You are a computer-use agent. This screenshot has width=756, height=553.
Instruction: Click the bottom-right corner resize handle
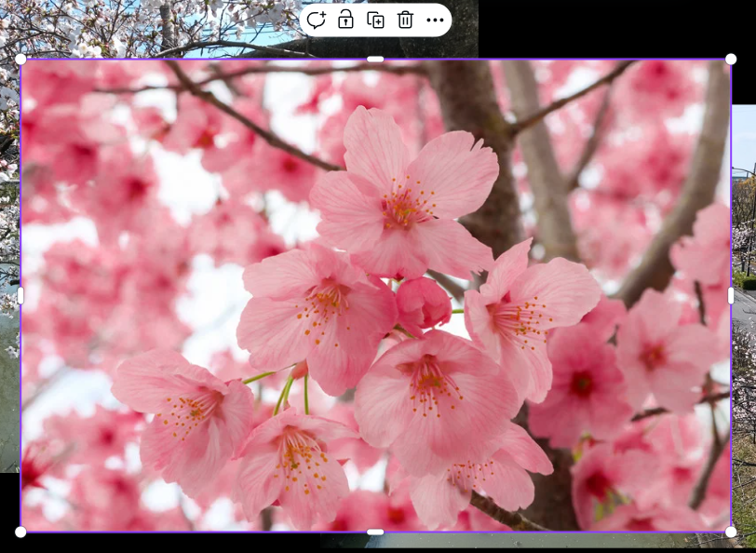731,532
